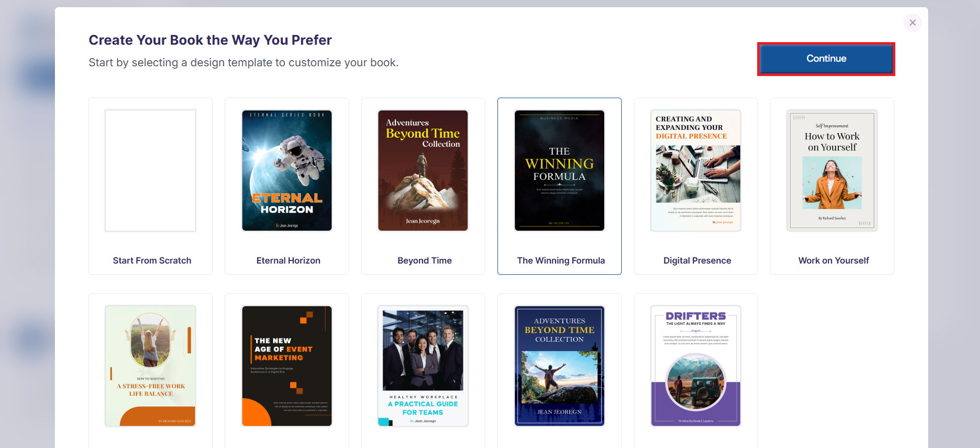Pick the Beyond Time mountain cover
Viewport: 980px width, 448px height.
point(423,171)
